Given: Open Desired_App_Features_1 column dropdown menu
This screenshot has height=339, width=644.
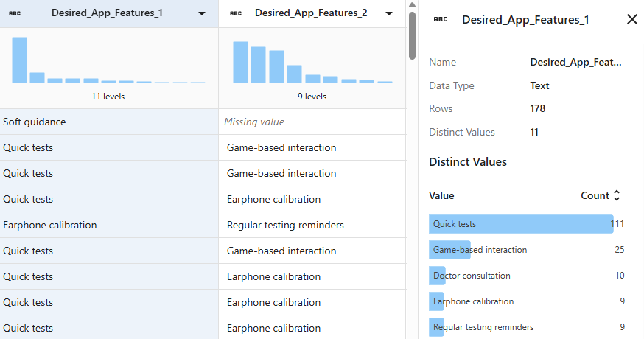Looking at the screenshot, I should pos(202,14).
